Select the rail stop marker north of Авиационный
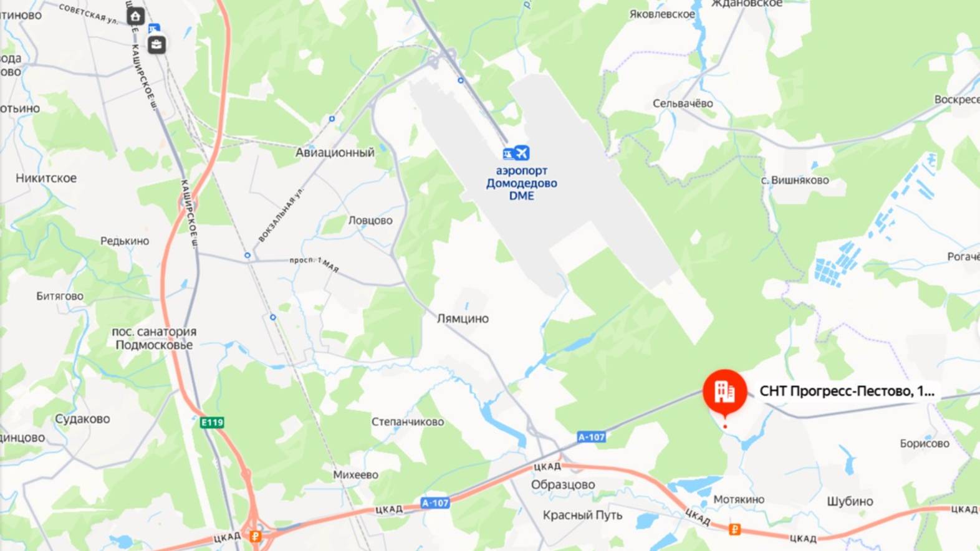The height and width of the screenshot is (551, 980). [332, 118]
